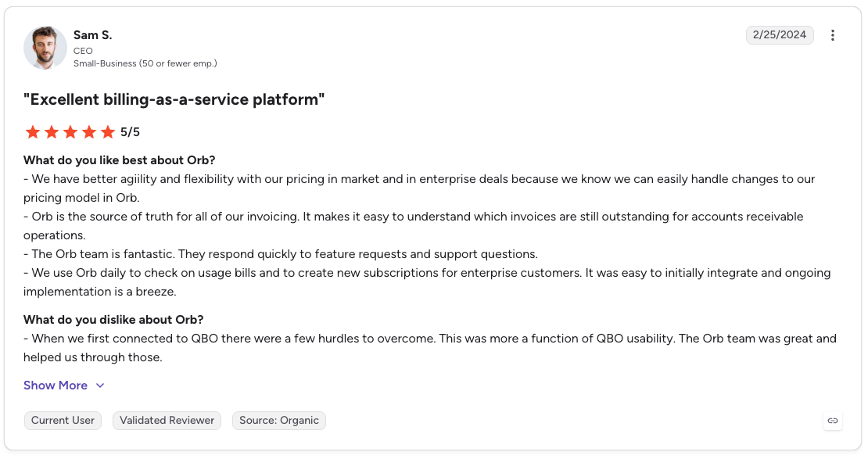The height and width of the screenshot is (459, 868).
Task: Select the Current User badge
Action: click(x=63, y=420)
